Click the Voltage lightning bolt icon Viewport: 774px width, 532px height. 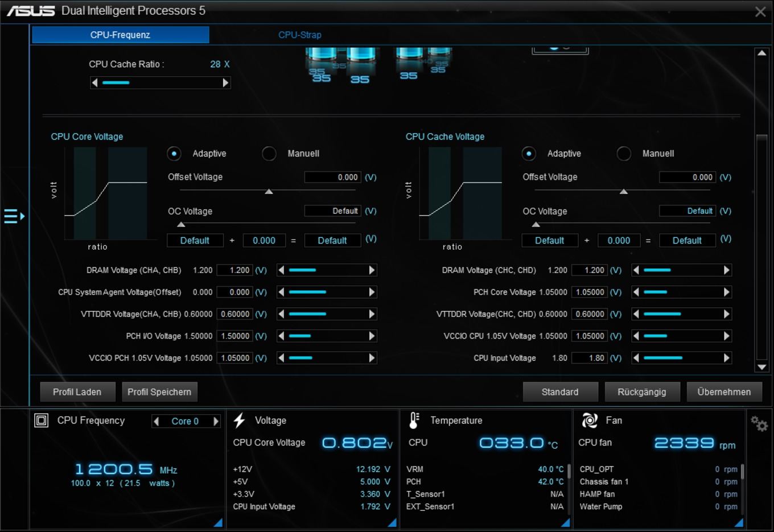tap(240, 420)
